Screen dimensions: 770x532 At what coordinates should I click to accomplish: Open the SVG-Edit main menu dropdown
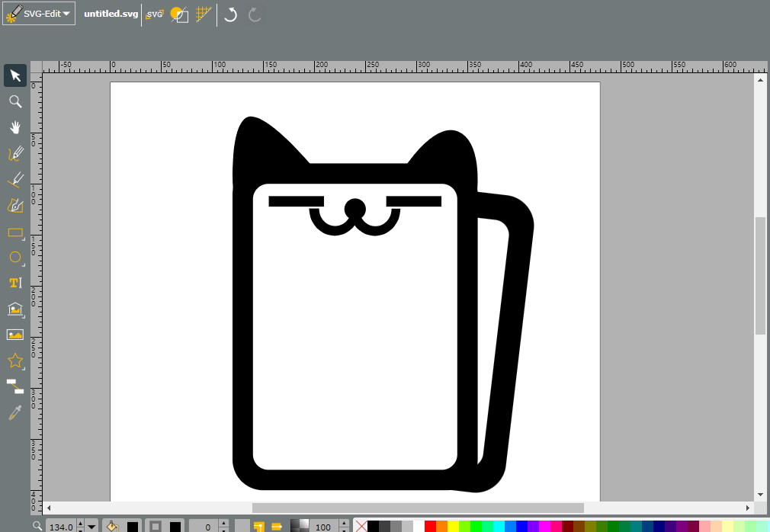coord(39,14)
